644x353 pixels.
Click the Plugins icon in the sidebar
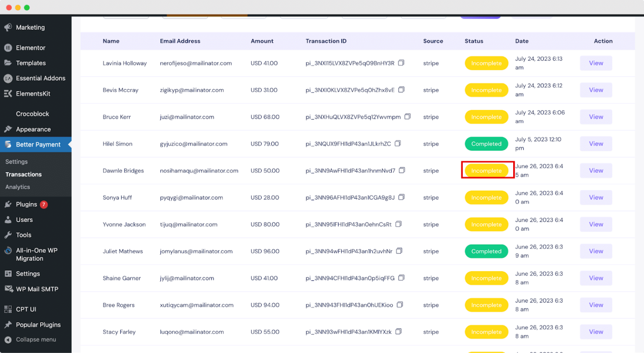[8, 204]
